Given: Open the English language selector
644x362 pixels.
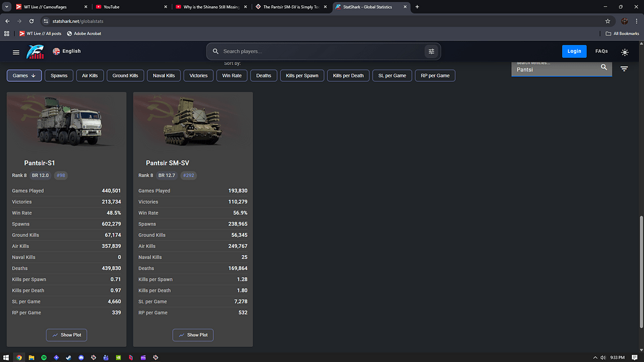Looking at the screenshot, I should click(66, 52).
